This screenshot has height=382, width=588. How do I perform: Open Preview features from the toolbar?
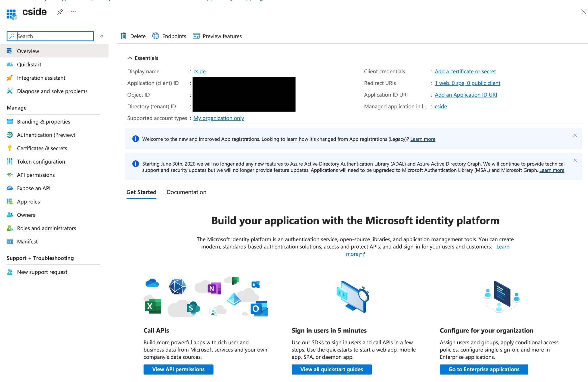[196, 36]
